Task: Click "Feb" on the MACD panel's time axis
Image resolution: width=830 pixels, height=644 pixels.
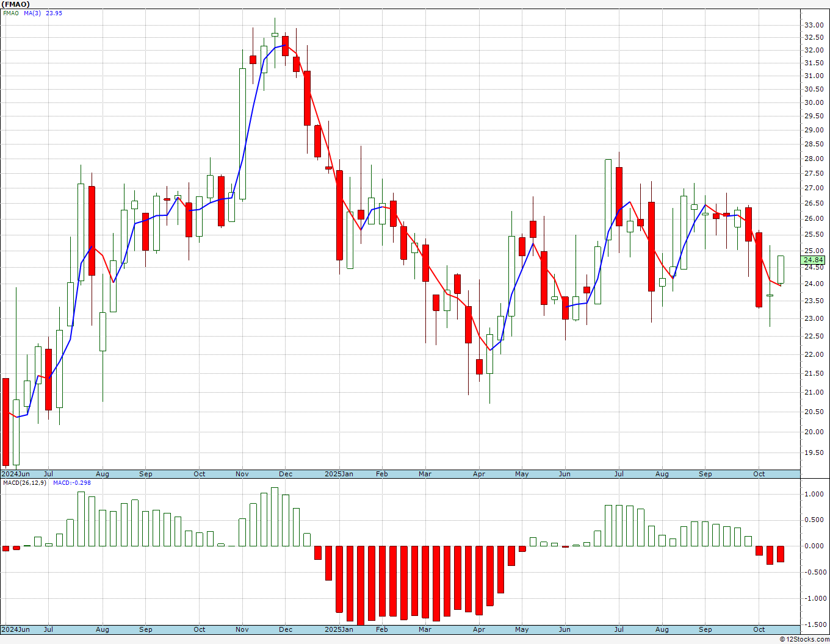Action: tap(382, 629)
